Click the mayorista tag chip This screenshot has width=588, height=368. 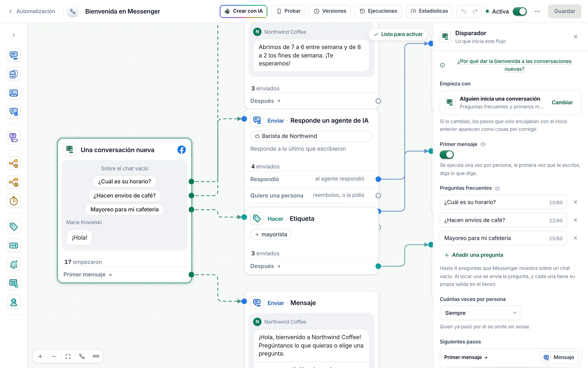(x=271, y=234)
